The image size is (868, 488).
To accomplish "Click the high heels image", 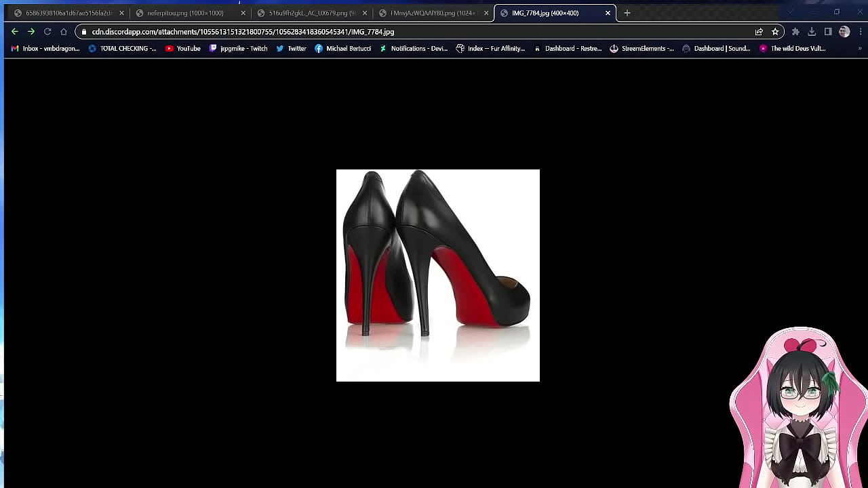I will tap(438, 275).
